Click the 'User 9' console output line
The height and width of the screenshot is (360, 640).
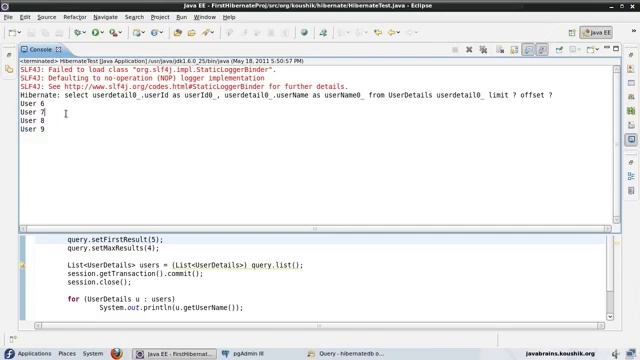click(32, 129)
